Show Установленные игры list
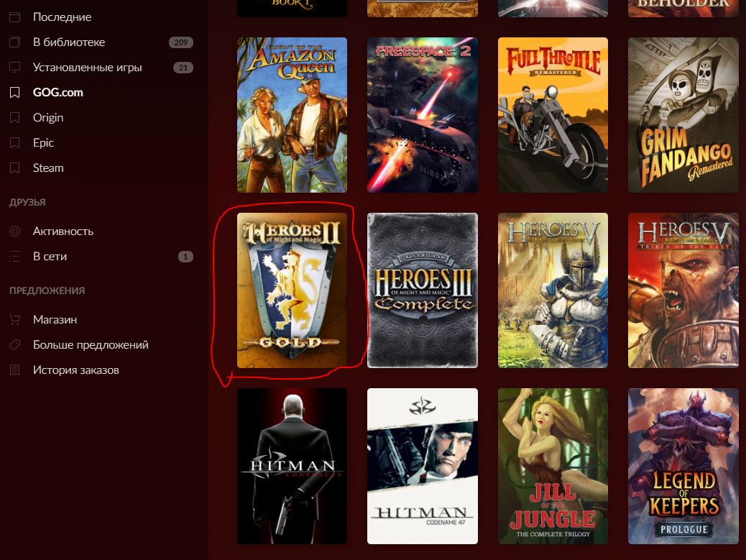The height and width of the screenshot is (560, 746). [88, 68]
